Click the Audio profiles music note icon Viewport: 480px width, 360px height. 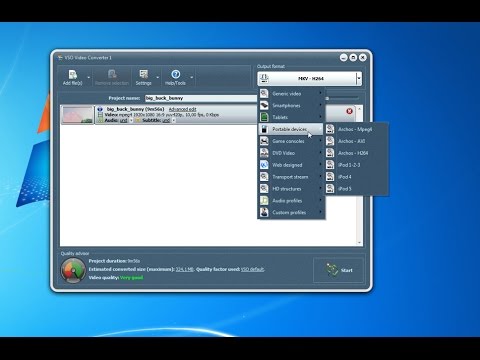tap(264, 201)
